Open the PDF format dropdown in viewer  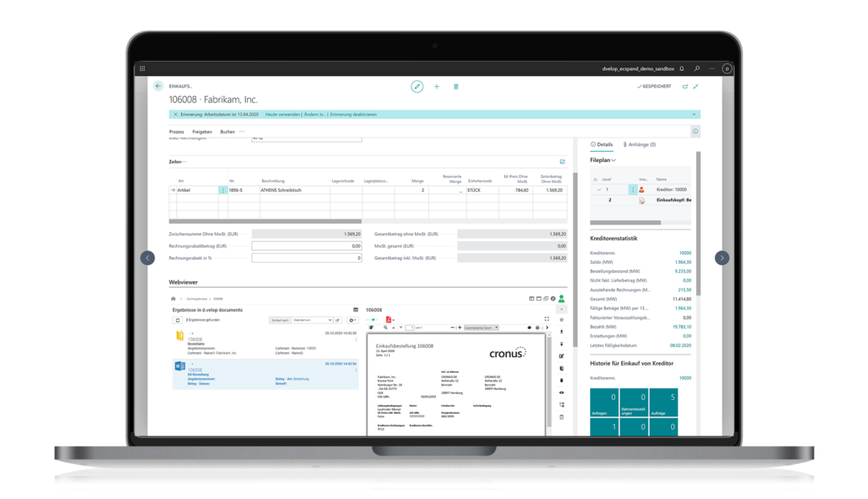[390, 320]
